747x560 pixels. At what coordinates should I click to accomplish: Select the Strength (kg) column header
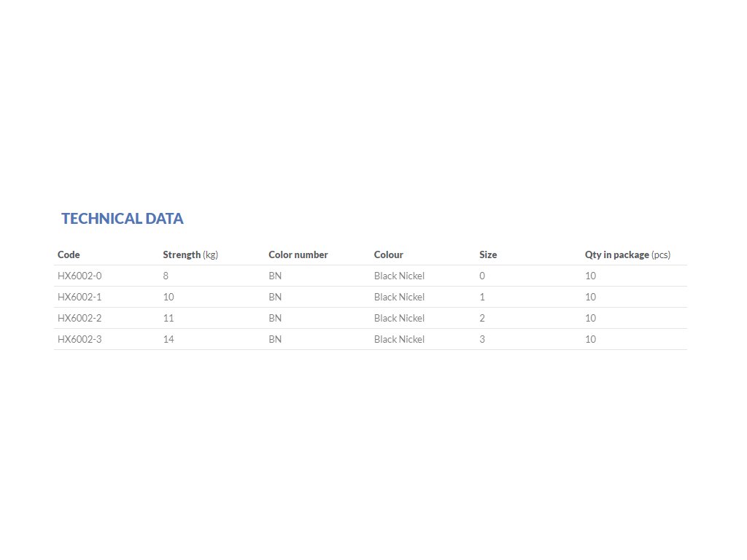pyautogui.click(x=190, y=254)
